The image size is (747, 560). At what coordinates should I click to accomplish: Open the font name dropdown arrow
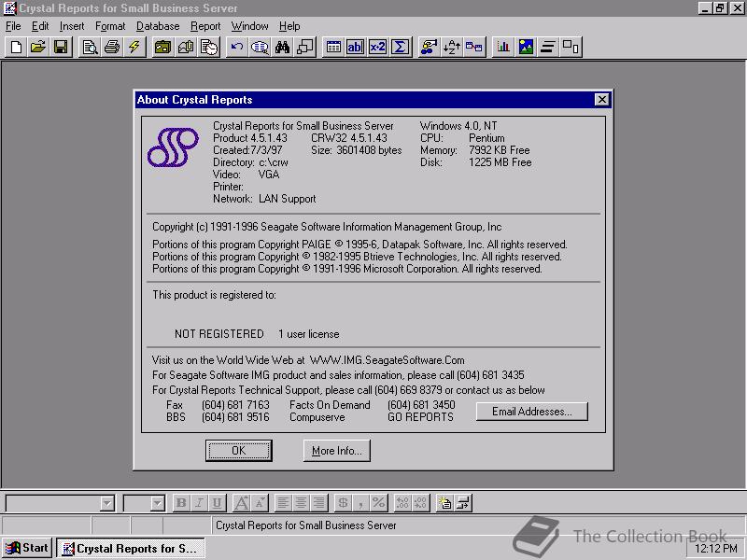107,503
